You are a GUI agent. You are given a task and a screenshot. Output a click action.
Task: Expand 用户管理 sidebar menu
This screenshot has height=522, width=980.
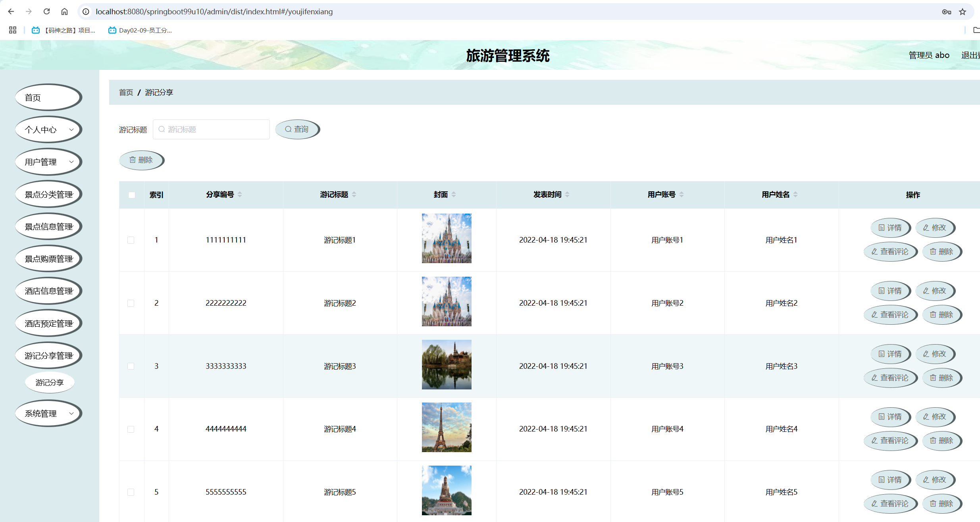(48, 162)
